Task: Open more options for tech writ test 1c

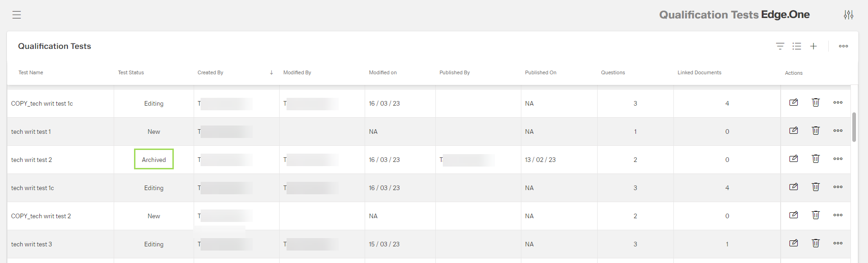Action: [x=838, y=187]
